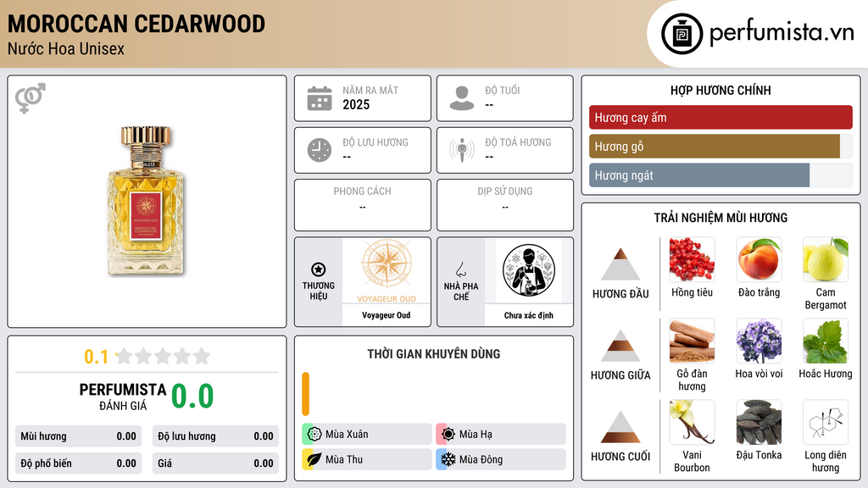This screenshot has width=868, height=488.
Task: Click the Hương cuối pyramid icon
Action: point(620,427)
